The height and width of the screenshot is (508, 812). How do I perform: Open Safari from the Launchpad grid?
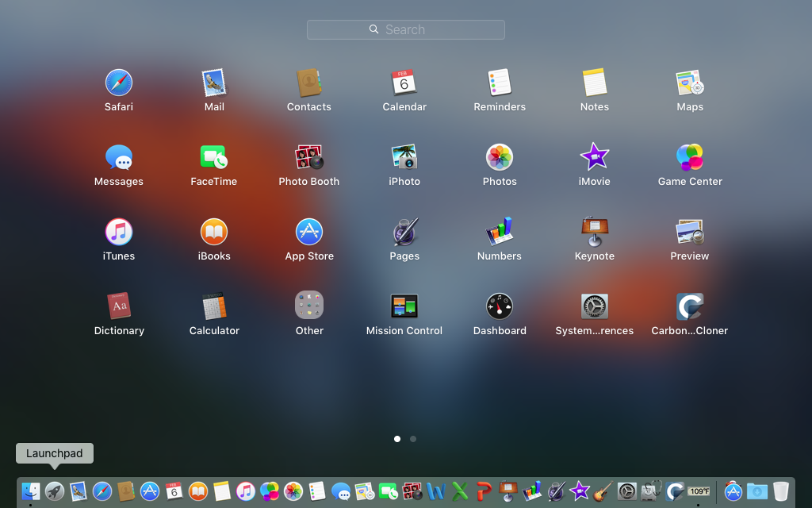coord(119,83)
